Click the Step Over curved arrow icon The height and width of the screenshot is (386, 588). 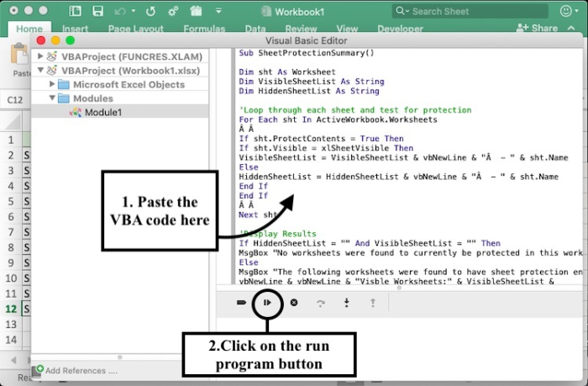(x=320, y=303)
